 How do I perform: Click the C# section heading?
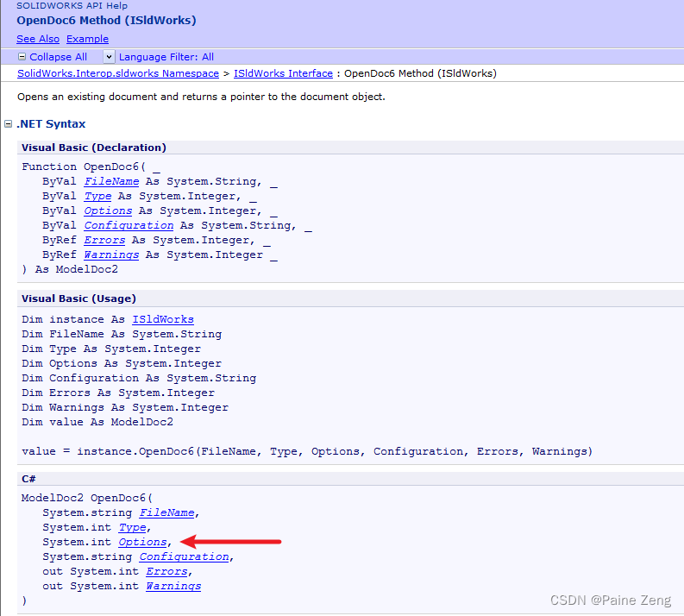[28, 479]
